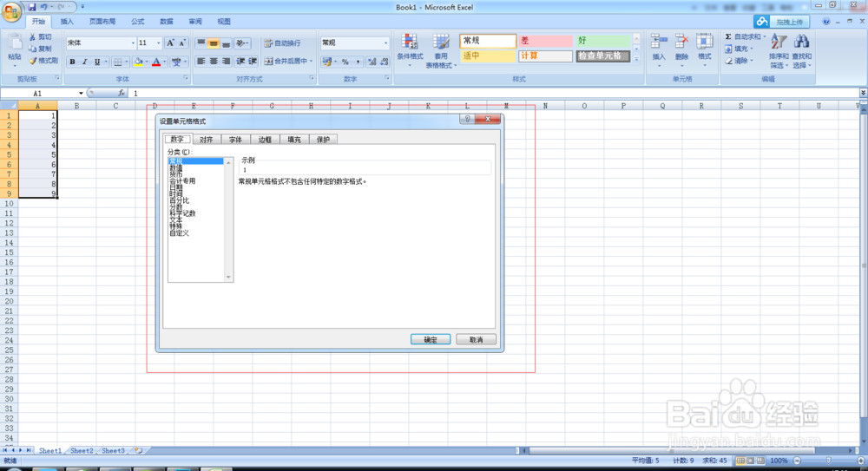Toggle Underline formatting
The height and width of the screenshot is (471, 868).
(x=97, y=62)
